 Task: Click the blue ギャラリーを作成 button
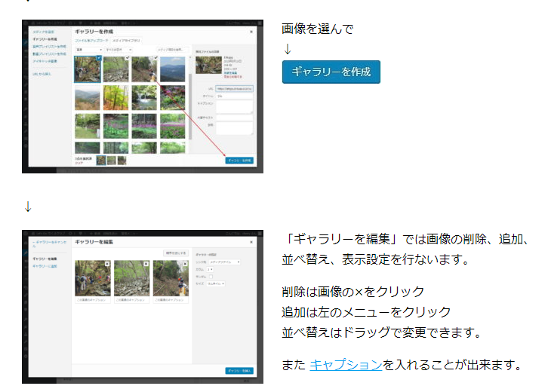[331, 72]
